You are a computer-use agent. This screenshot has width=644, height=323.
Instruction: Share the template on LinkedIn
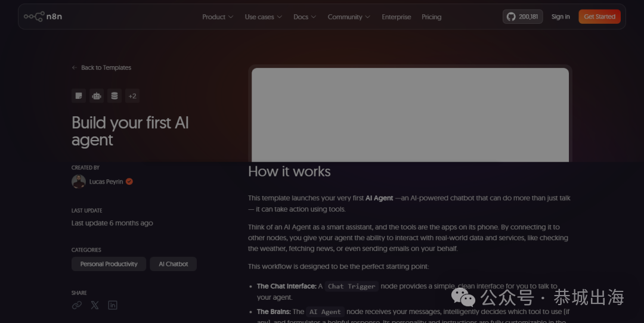[x=113, y=305]
